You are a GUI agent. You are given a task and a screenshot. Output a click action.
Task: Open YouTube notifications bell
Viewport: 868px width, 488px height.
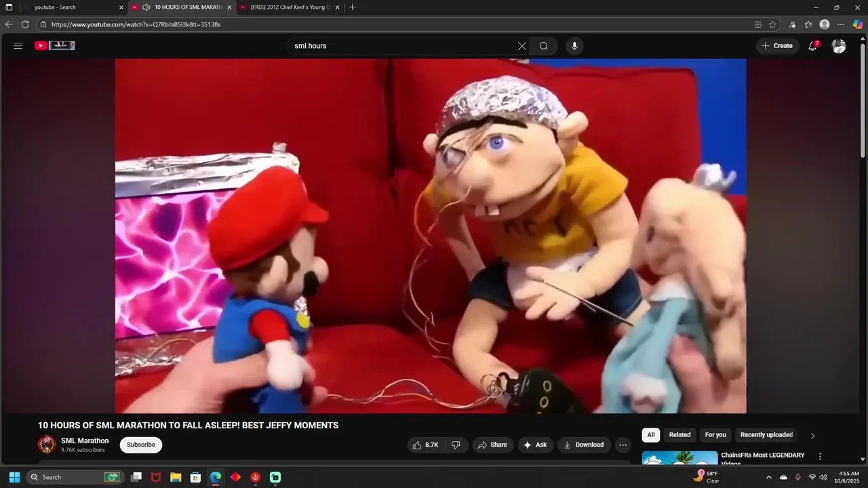pyautogui.click(x=812, y=46)
